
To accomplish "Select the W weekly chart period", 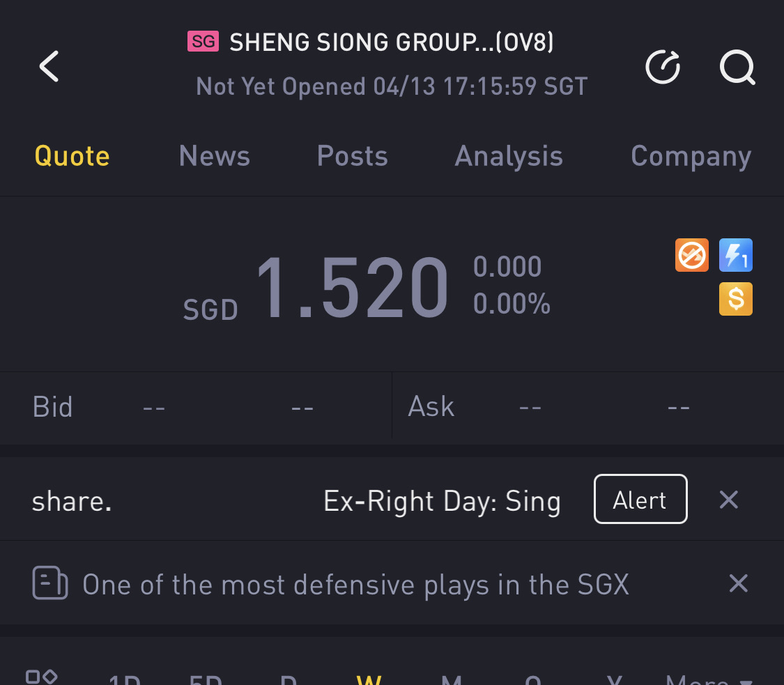I will pos(369,679).
